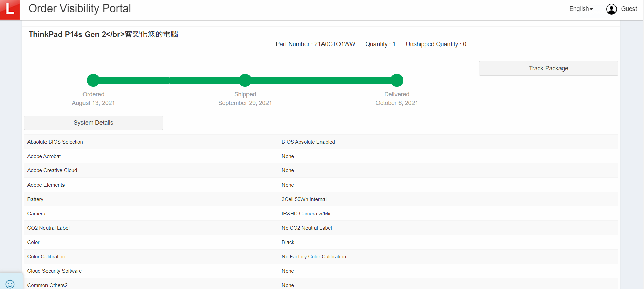The image size is (644, 289).
Task: Select the Cloud Security Software row label
Action: point(55,271)
